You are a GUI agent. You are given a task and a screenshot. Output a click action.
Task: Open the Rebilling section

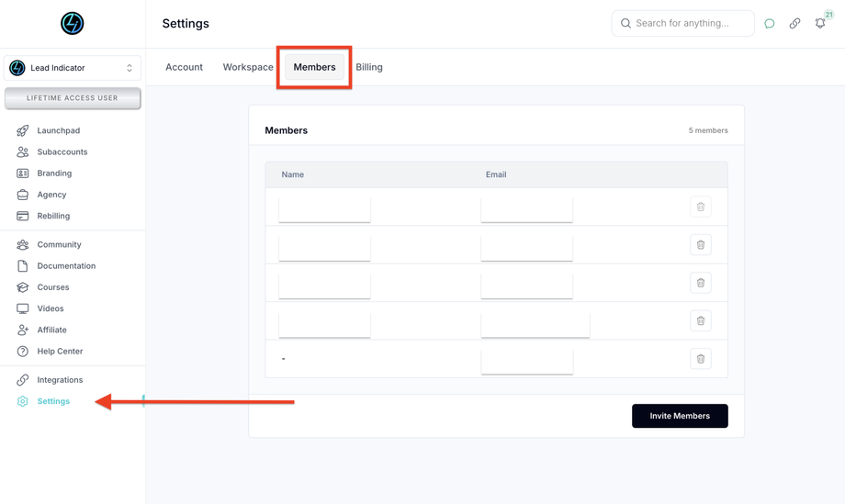[53, 216]
